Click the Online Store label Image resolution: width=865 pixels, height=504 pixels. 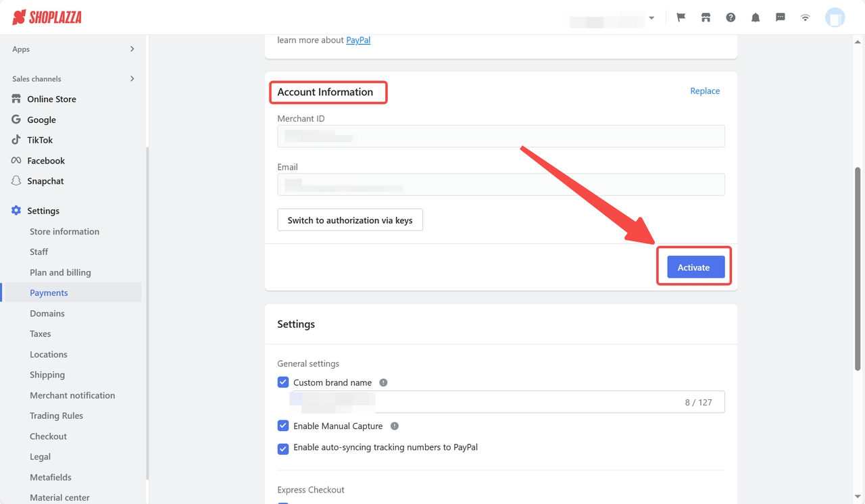[x=51, y=99]
